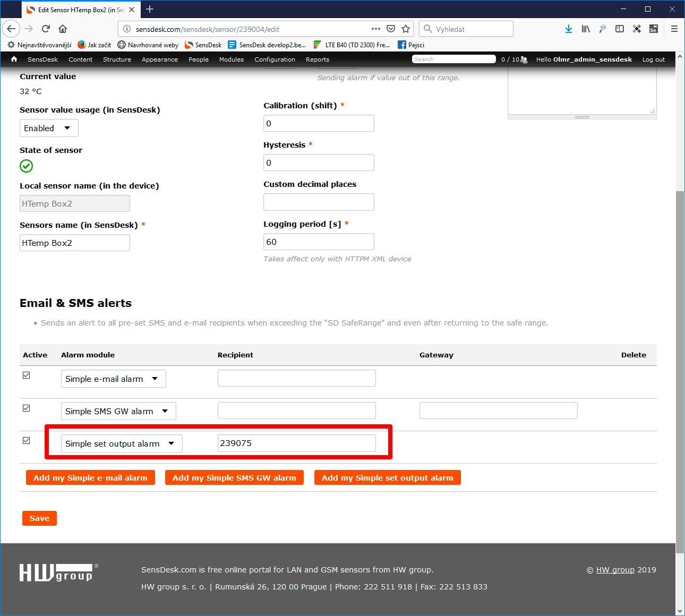Click the scrollbar down arrow
This screenshot has width=685, height=616.
[x=680, y=611]
